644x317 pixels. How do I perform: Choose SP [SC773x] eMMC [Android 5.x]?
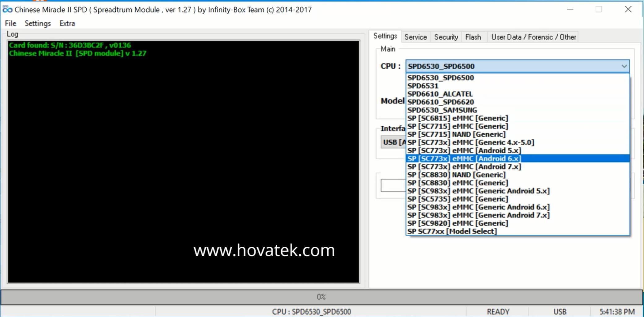pos(517,150)
